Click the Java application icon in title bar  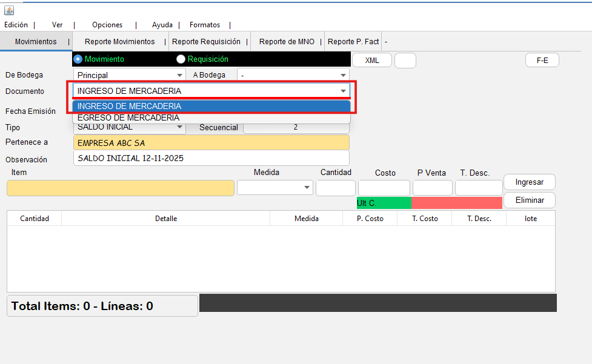(x=9, y=10)
